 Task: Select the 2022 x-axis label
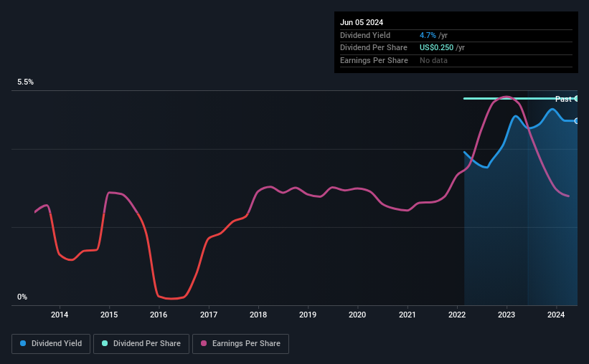tap(457, 315)
